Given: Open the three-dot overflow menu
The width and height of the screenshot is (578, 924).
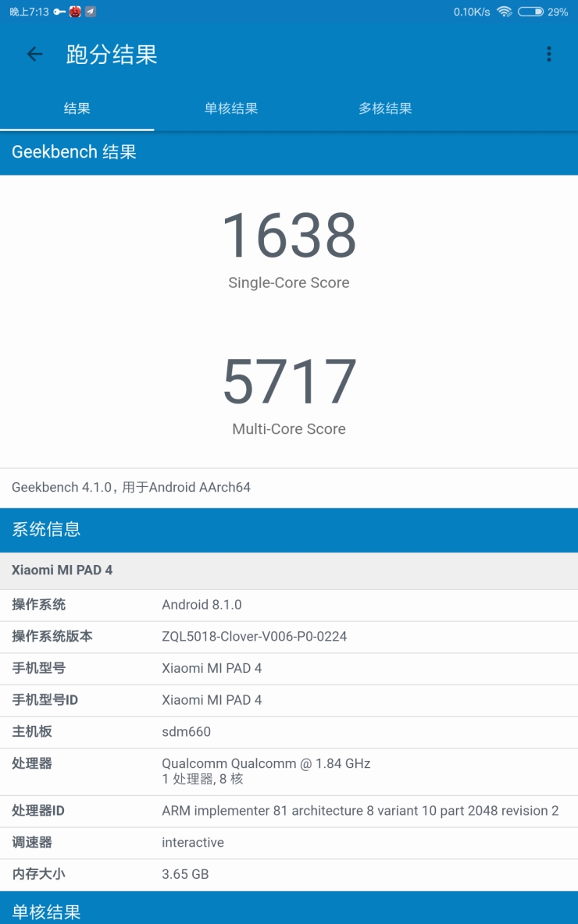Looking at the screenshot, I should 549,54.
